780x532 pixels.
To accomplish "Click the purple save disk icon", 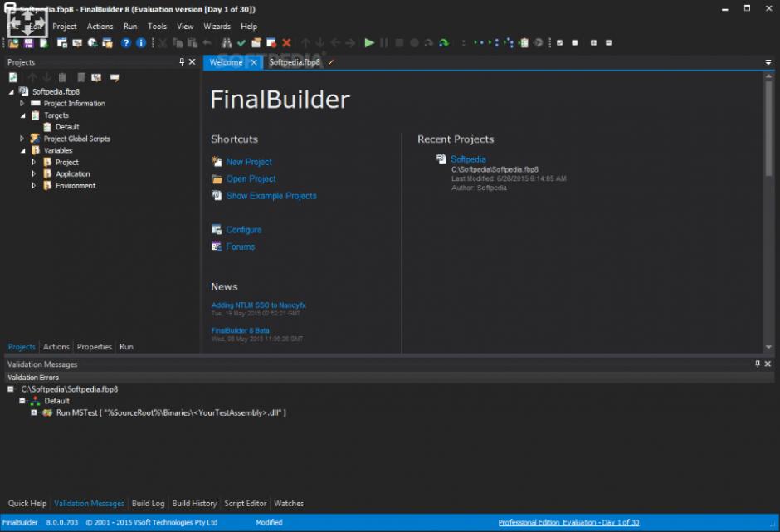I will (x=28, y=43).
